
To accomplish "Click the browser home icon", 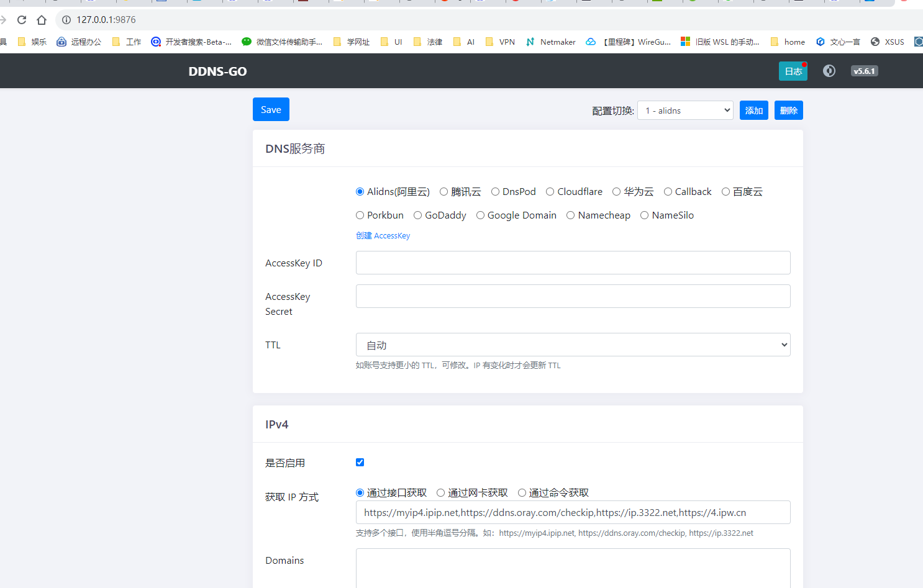I will click(x=42, y=20).
